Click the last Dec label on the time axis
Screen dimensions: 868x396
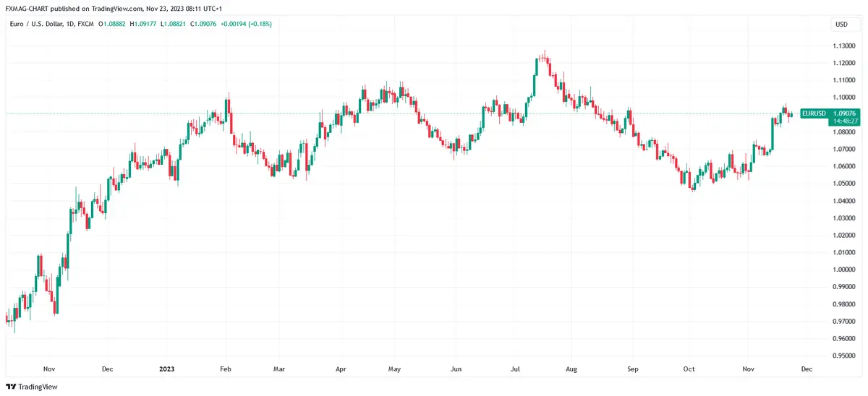point(807,369)
